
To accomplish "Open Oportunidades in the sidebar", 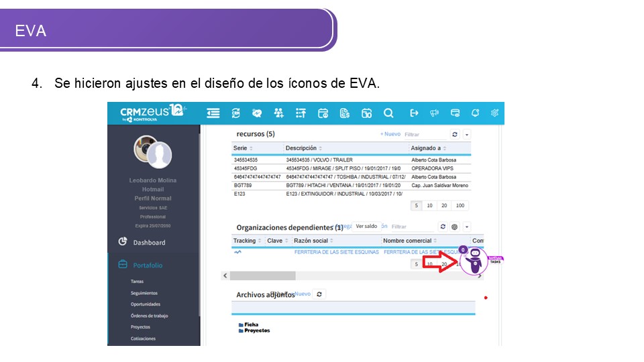I will [x=146, y=304].
